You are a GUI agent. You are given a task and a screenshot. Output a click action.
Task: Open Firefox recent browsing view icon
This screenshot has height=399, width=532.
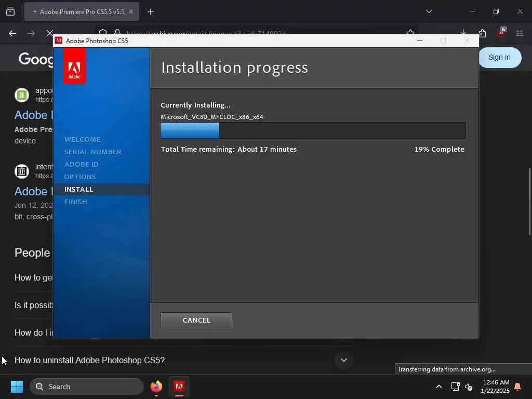point(10,11)
